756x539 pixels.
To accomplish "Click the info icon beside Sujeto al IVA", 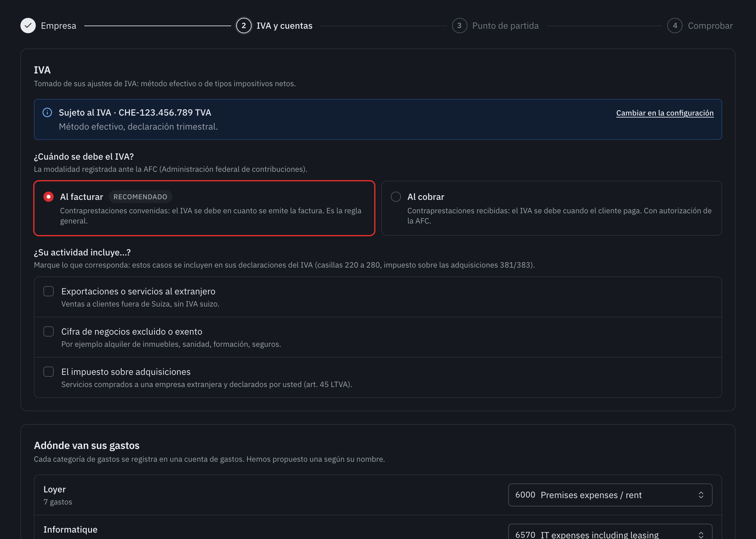I will click(48, 112).
